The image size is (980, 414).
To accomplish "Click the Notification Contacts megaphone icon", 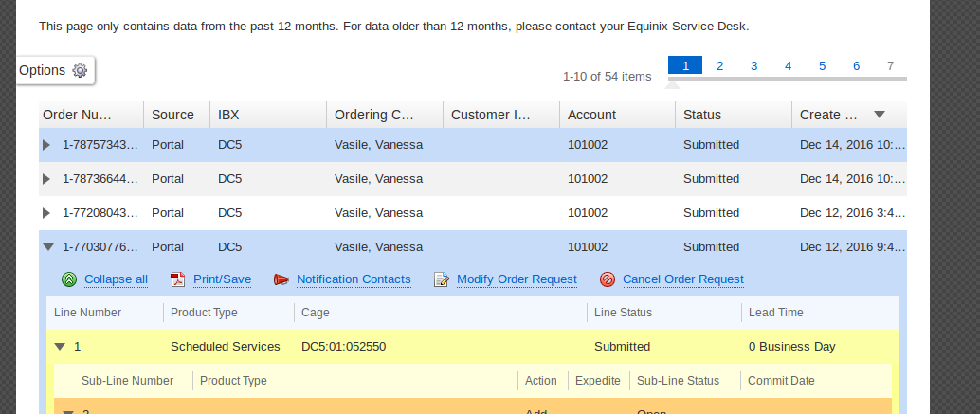I will [x=281, y=279].
